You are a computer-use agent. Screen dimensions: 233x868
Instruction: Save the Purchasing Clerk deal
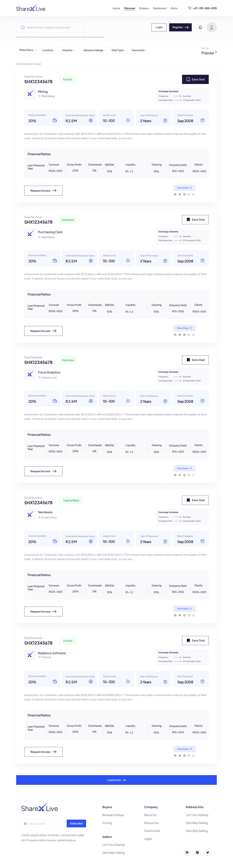tap(195, 220)
